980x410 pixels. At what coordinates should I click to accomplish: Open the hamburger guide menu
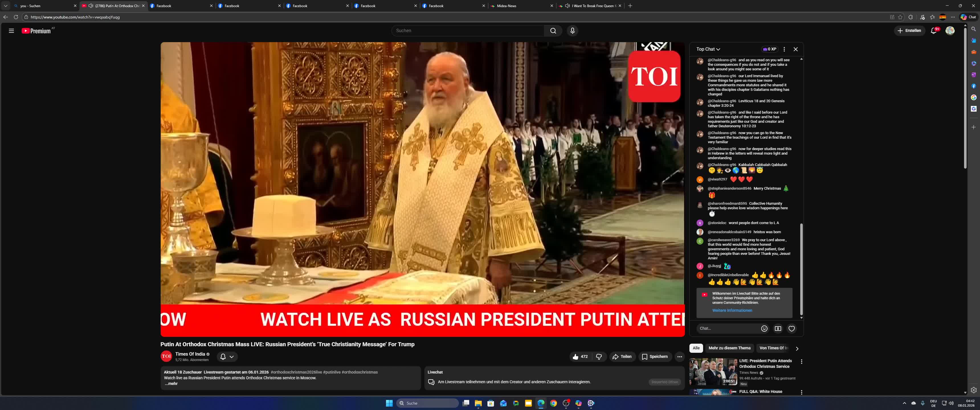[11, 31]
